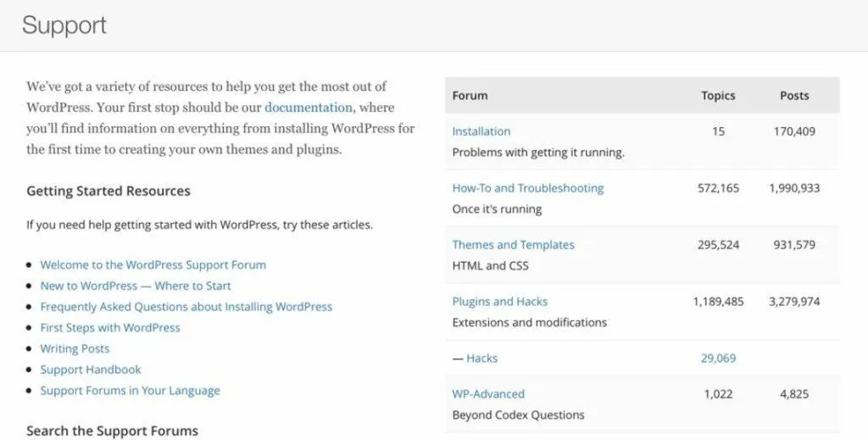
Task: Open Themes and Templates forum
Action: pos(513,245)
